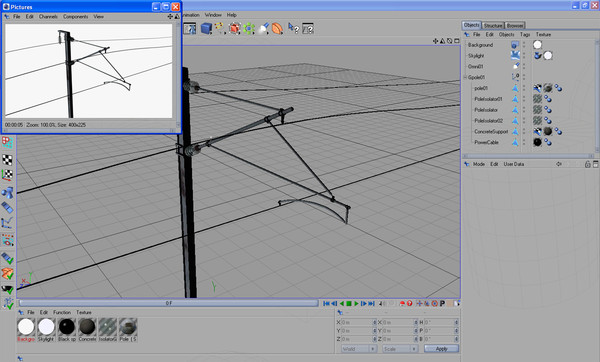The image size is (600, 362).
Task: Click the light object icon in toolbar
Action: (x=263, y=28)
